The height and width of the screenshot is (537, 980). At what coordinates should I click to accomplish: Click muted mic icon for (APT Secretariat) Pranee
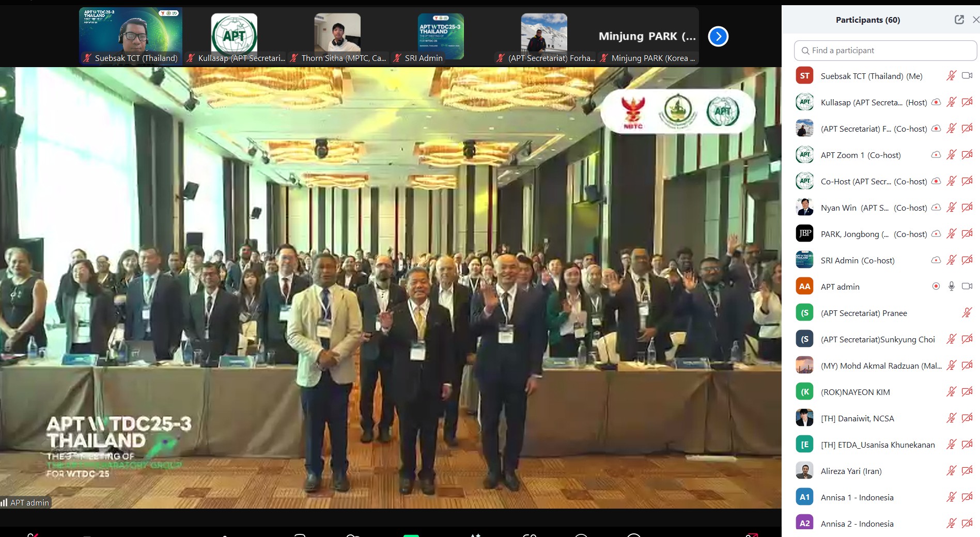[967, 313]
